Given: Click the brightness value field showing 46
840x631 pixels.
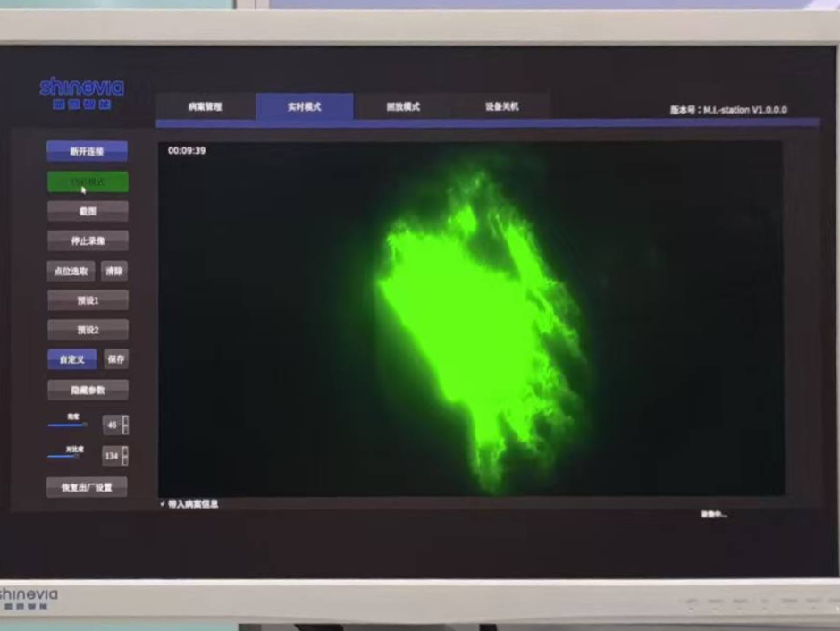Looking at the screenshot, I should tap(112, 425).
